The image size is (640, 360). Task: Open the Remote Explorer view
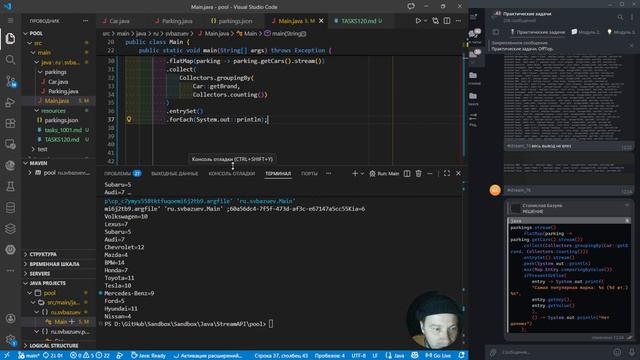10,144
